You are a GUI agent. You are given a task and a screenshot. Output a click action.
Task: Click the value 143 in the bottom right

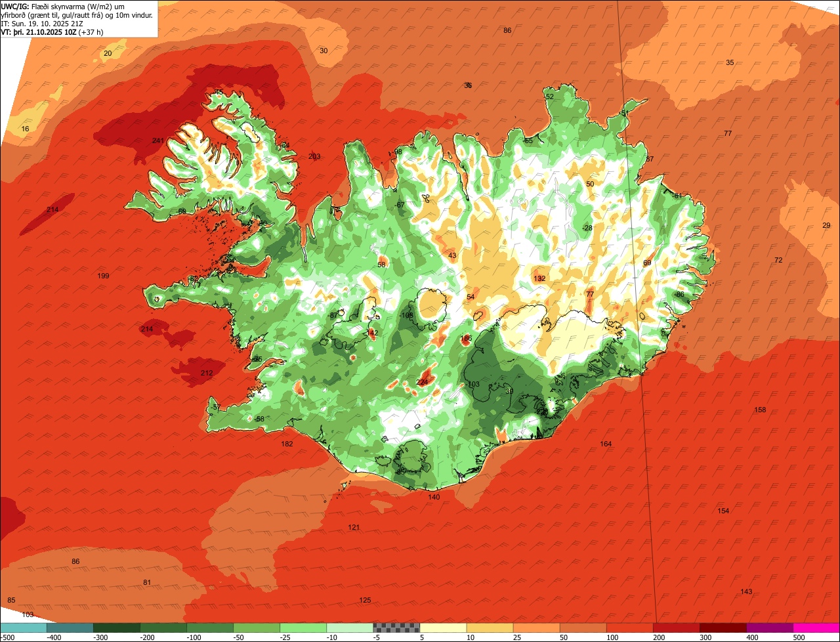click(x=746, y=591)
